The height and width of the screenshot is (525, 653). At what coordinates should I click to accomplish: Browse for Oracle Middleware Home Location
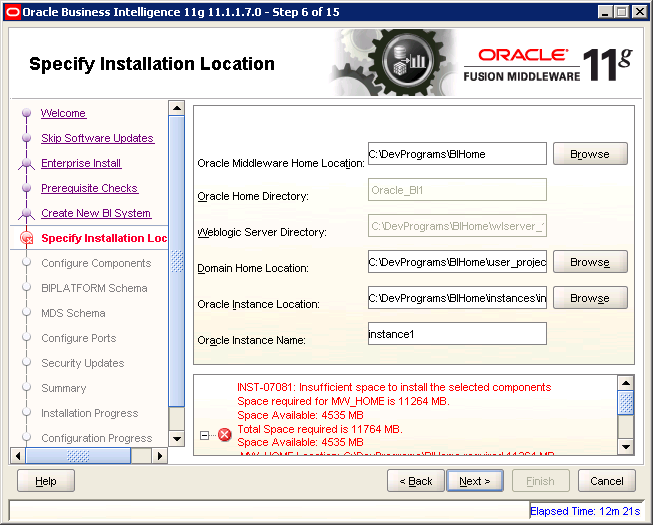590,154
